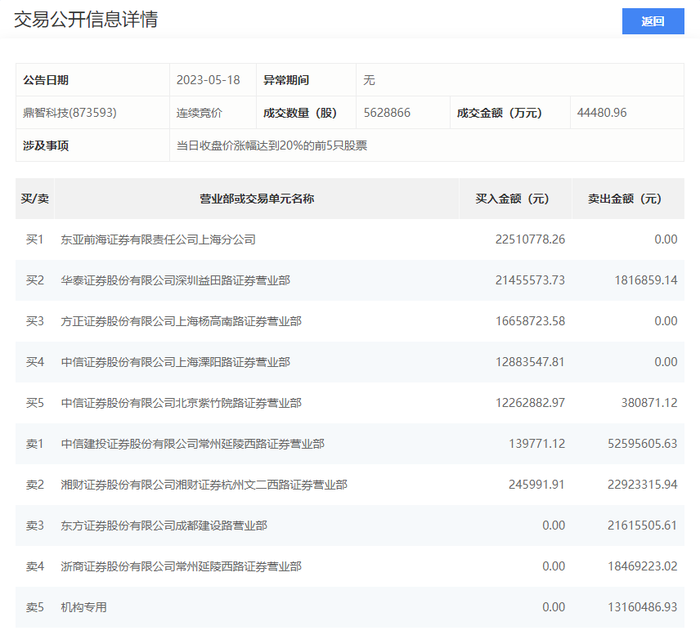This screenshot has height=644, width=700.
Task: Click the 成交金额（万元） label
Action: (499, 113)
